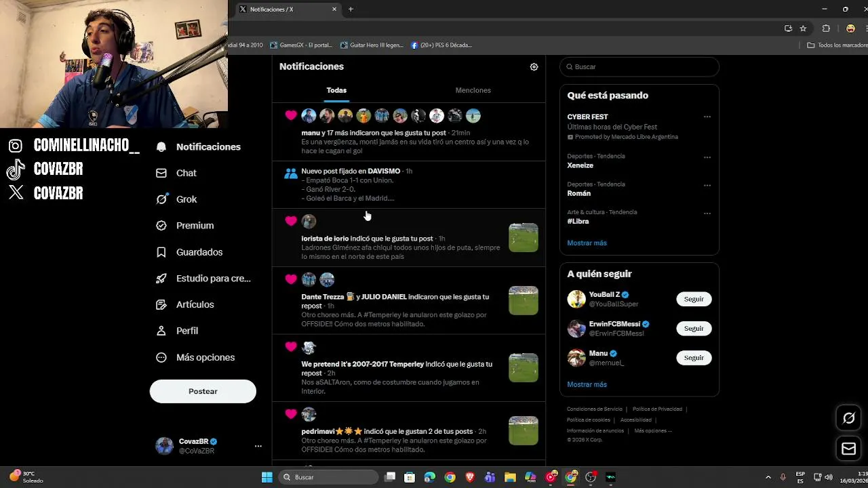Open more options for CYBER FEST trend

coord(707,117)
